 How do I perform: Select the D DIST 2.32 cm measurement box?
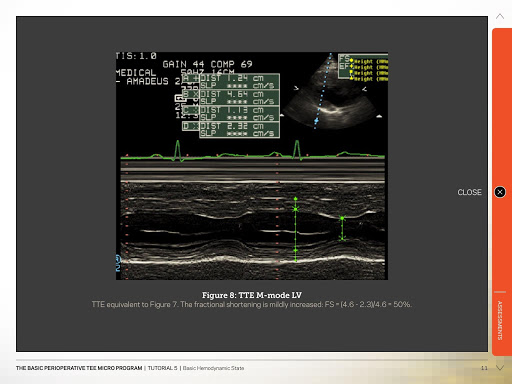tap(231, 130)
